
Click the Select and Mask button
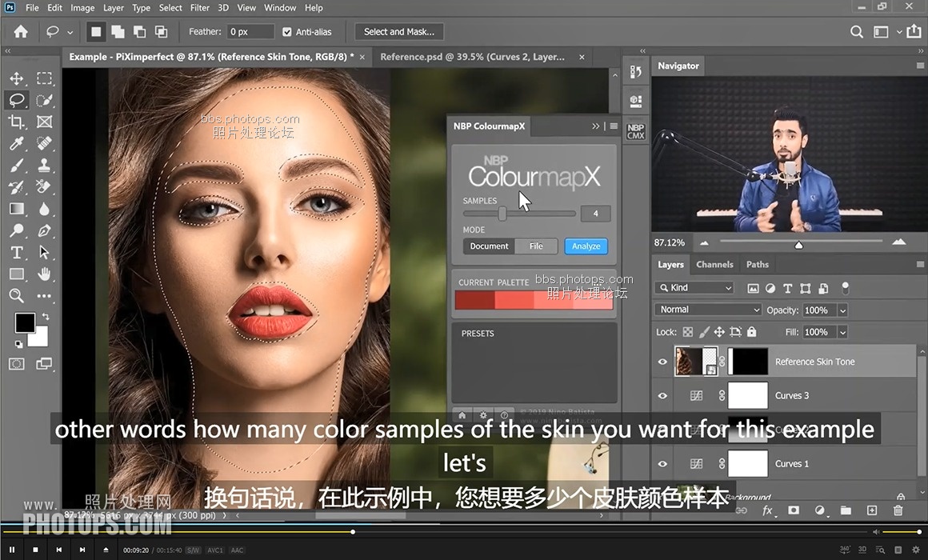point(399,32)
